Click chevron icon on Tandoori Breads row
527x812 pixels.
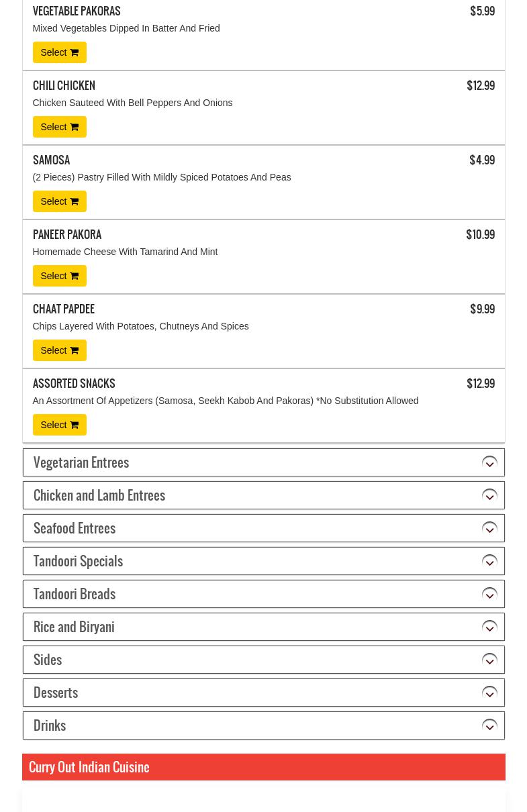click(x=489, y=594)
